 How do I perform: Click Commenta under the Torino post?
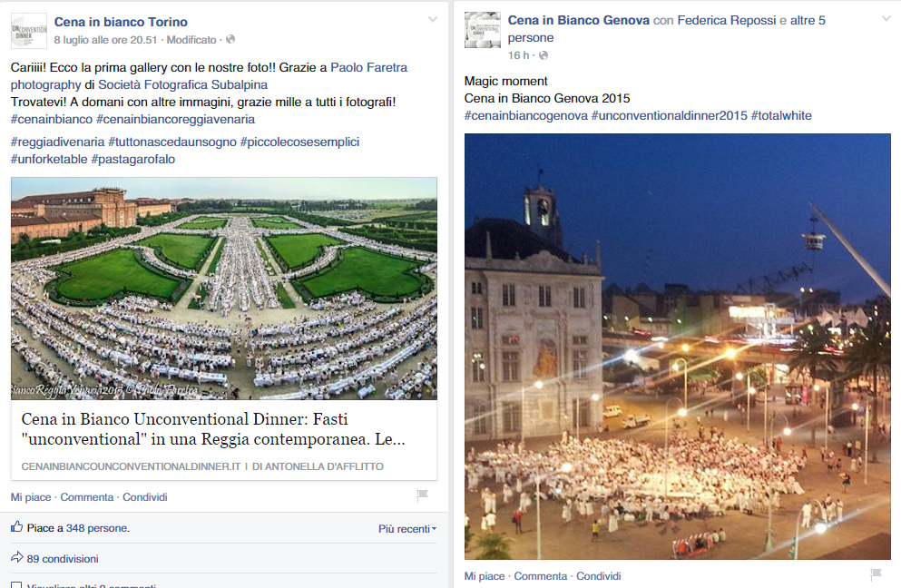pyautogui.click(x=87, y=497)
